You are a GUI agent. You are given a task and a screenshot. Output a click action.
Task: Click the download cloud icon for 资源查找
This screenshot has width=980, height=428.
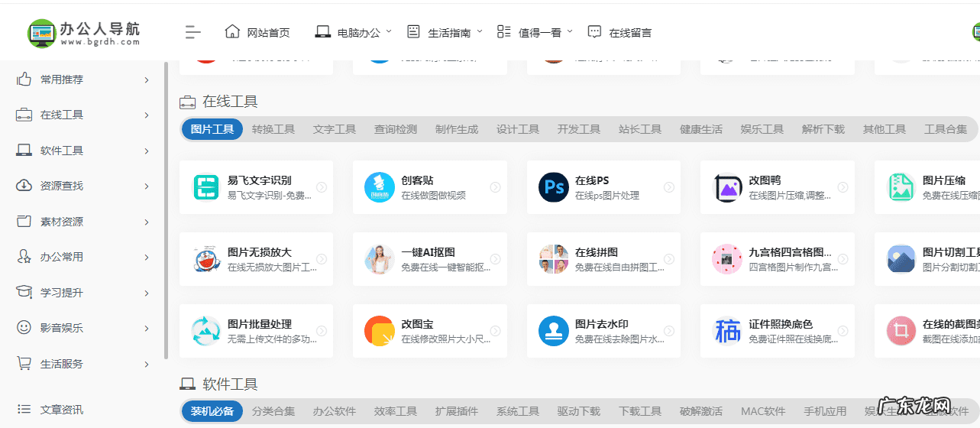pyautogui.click(x=24, y=186)
